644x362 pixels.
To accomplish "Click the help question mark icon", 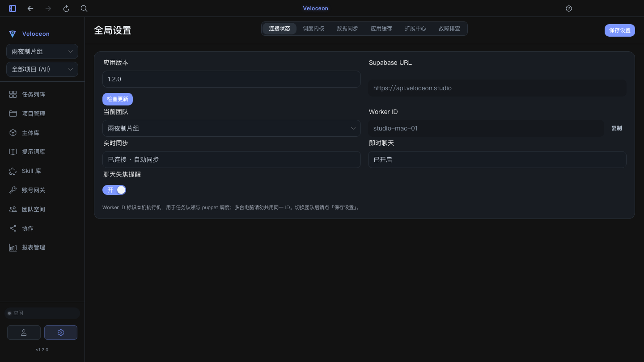I will [569, 8].
